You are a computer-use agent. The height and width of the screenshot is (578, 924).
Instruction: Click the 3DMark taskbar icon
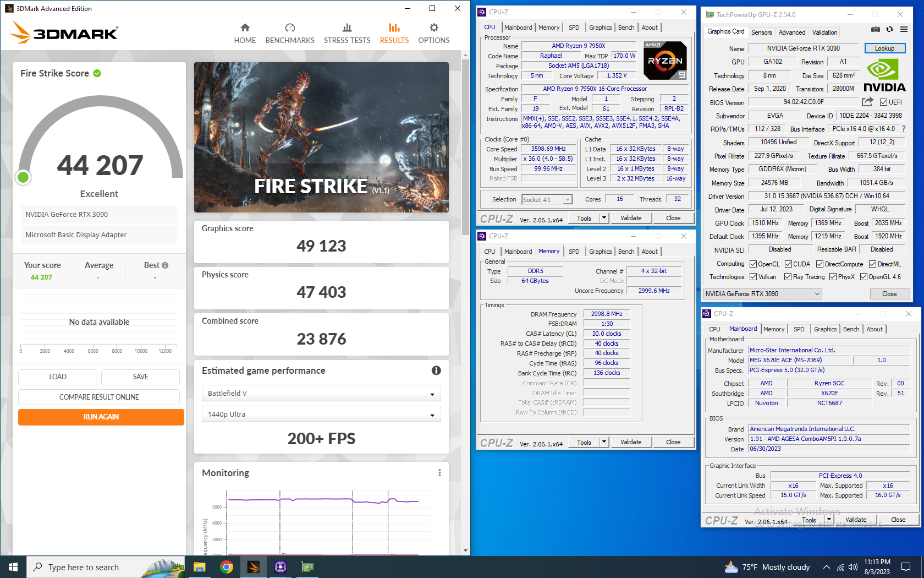point(253,567)
